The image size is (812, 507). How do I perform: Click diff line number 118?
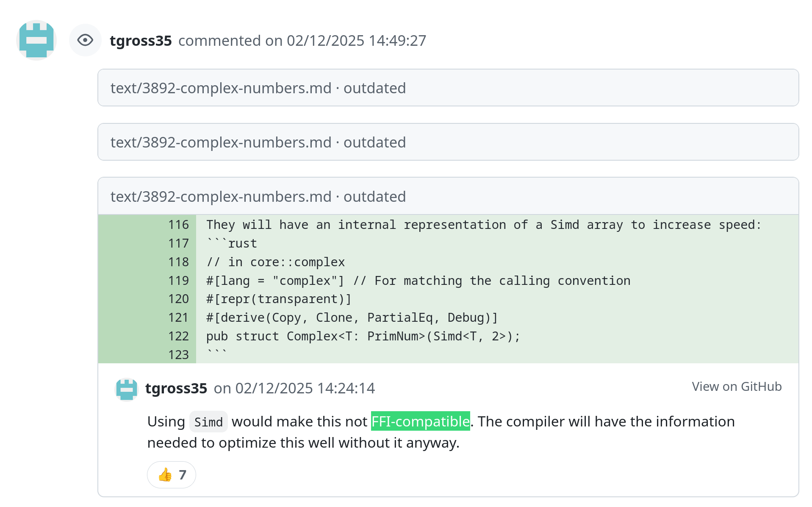[178, 262]
